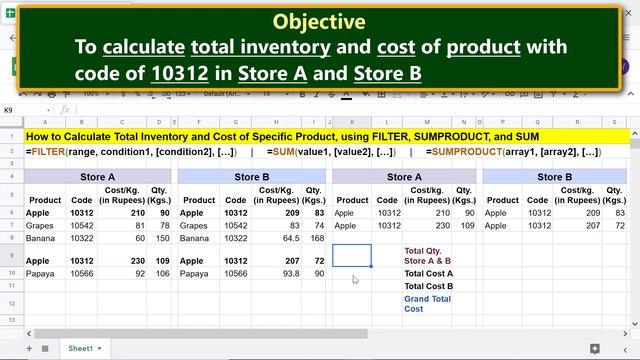This screenshot has width=640, height=360.
Task: Click 'Total Qty. Store A & B' label
Action: (427, 256)
